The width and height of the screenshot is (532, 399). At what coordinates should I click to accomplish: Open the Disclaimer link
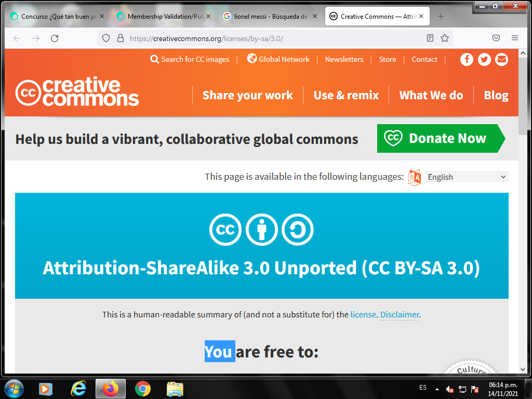[400, 314]
